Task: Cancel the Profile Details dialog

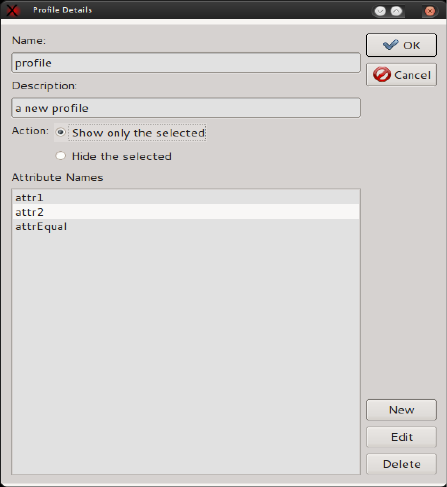Action: (401, 75)
